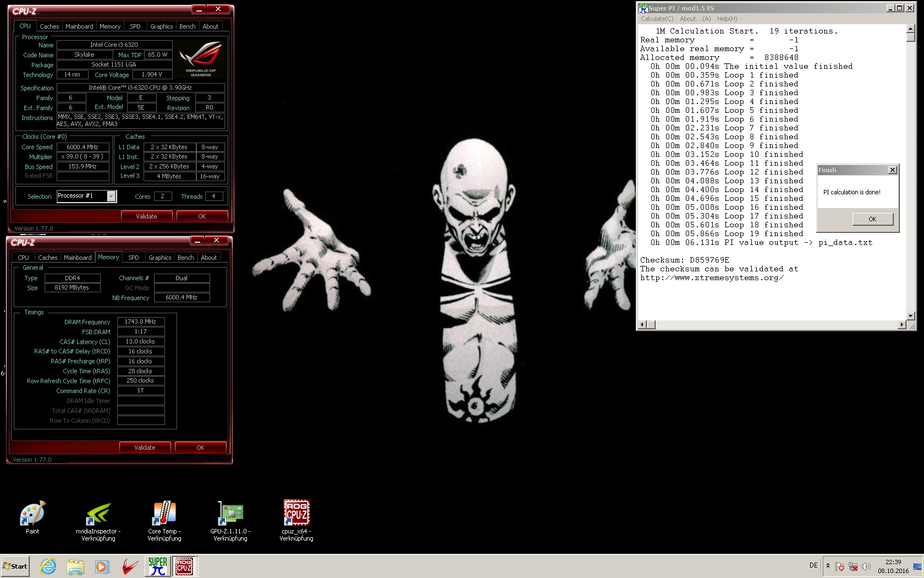
Task: Open Caches tab in lower CPU-Z window
Action: 47,258
